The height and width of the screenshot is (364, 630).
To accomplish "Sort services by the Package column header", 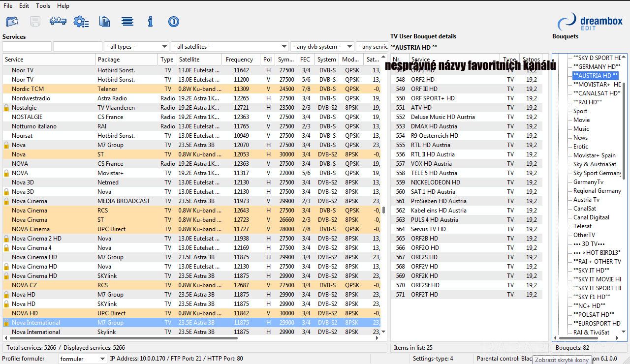I will [126, 60].
